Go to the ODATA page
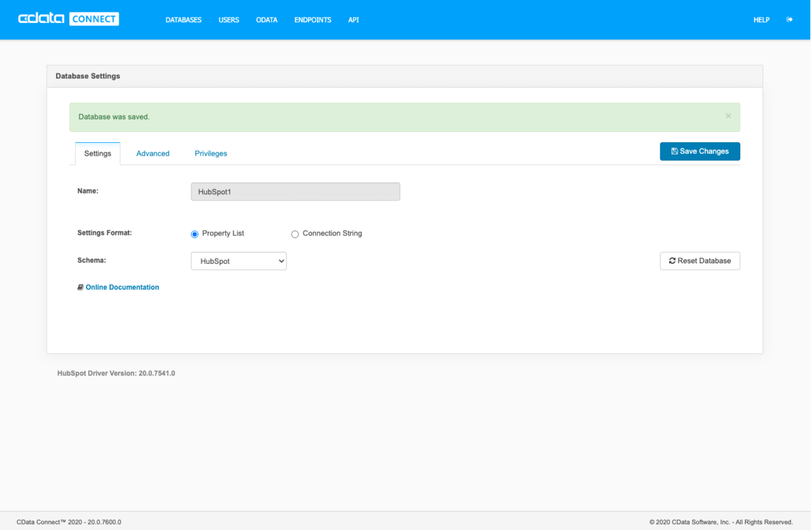Screen dimensions: 812x530 click(267, 20)
